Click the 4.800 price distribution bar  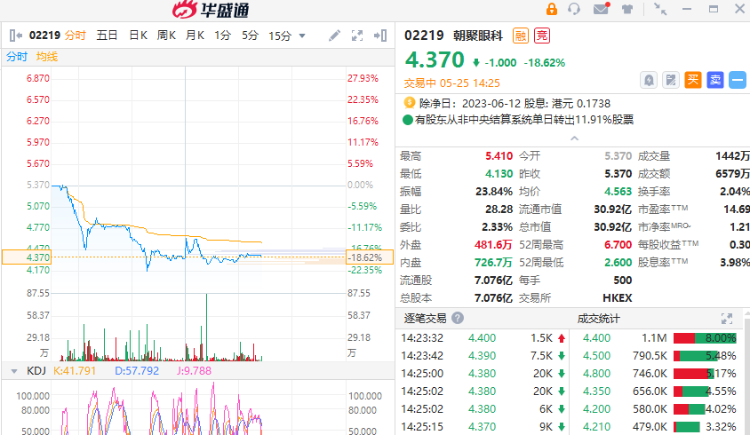[x=694, y=374]
